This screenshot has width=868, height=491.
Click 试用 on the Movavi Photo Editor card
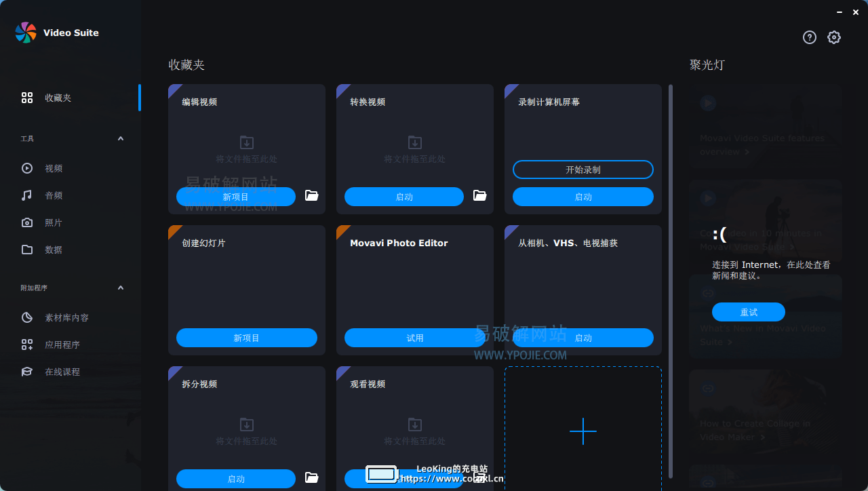tap(415, 338)
